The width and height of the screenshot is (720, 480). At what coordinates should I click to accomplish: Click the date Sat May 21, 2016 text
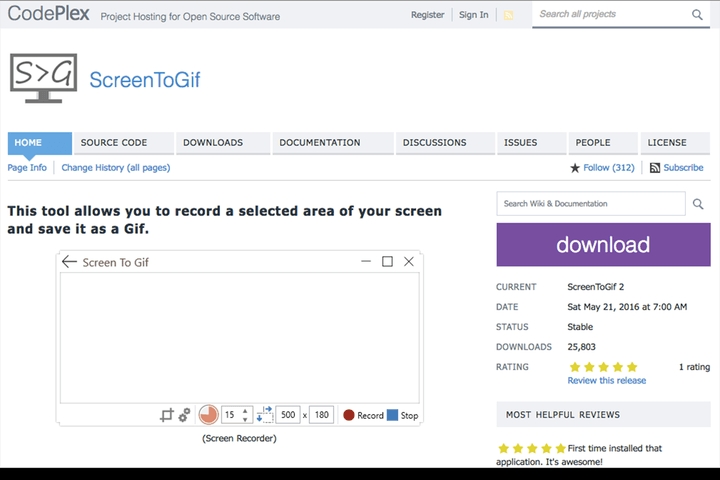pos(627,307)
